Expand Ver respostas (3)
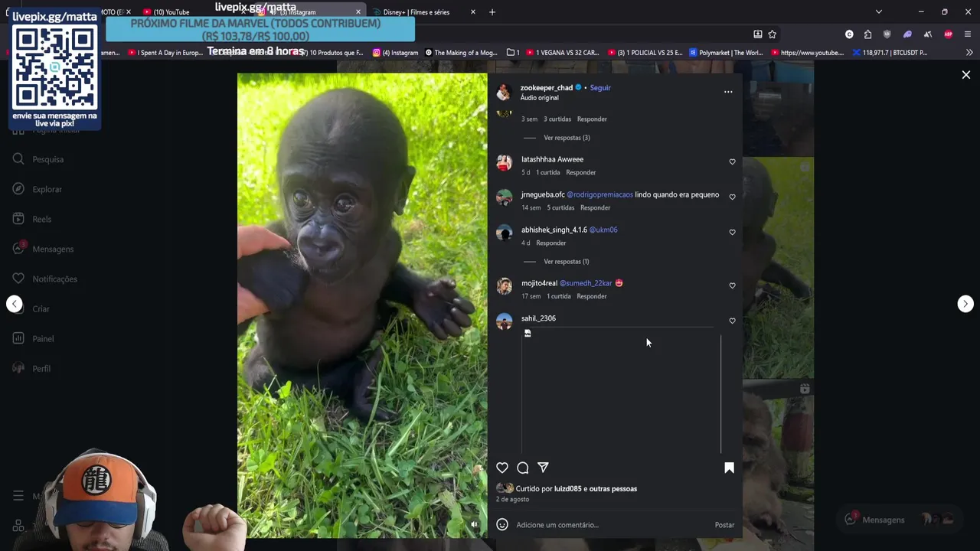 (567, 138)
